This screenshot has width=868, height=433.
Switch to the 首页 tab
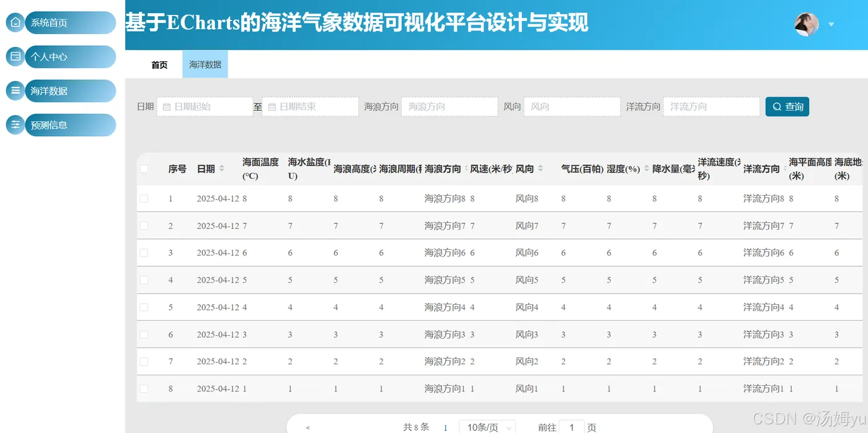click(x=159, y=64)
